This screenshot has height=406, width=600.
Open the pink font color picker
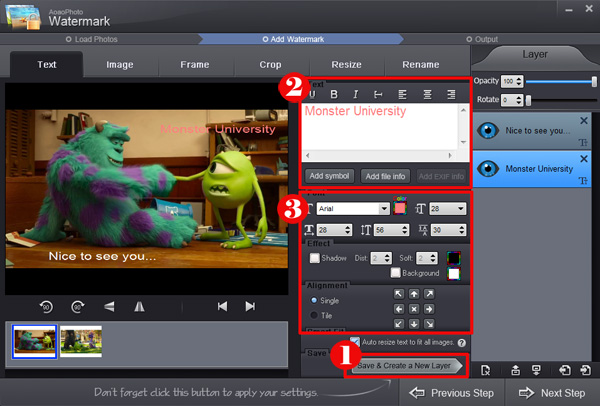pos(399,208)
